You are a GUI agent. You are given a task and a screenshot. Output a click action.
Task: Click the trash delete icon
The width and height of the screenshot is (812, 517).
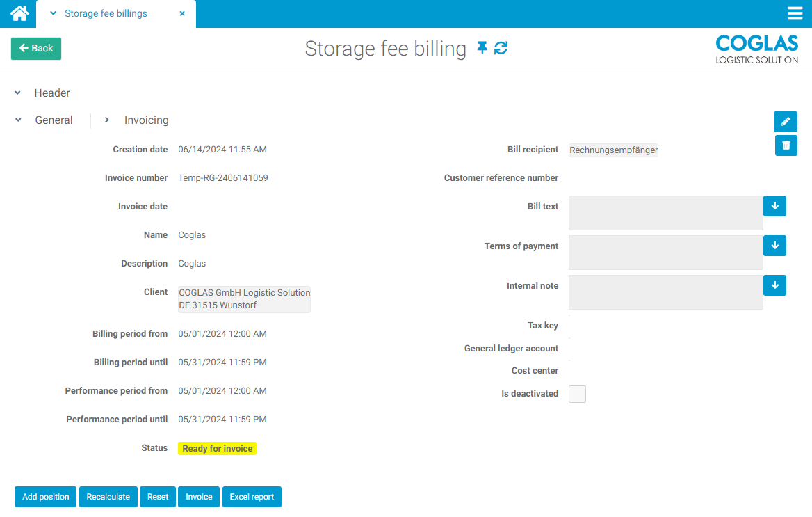[786, 145]
